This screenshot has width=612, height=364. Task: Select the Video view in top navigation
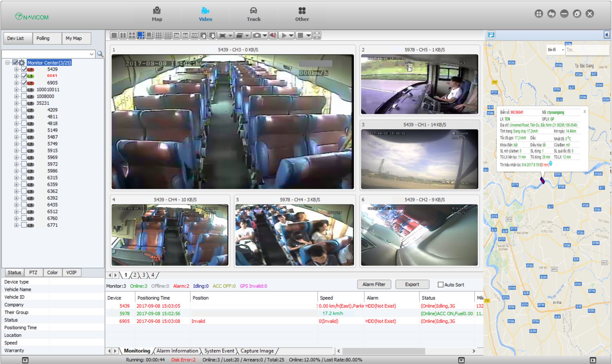pyautogui.click(x=205, y=13)
